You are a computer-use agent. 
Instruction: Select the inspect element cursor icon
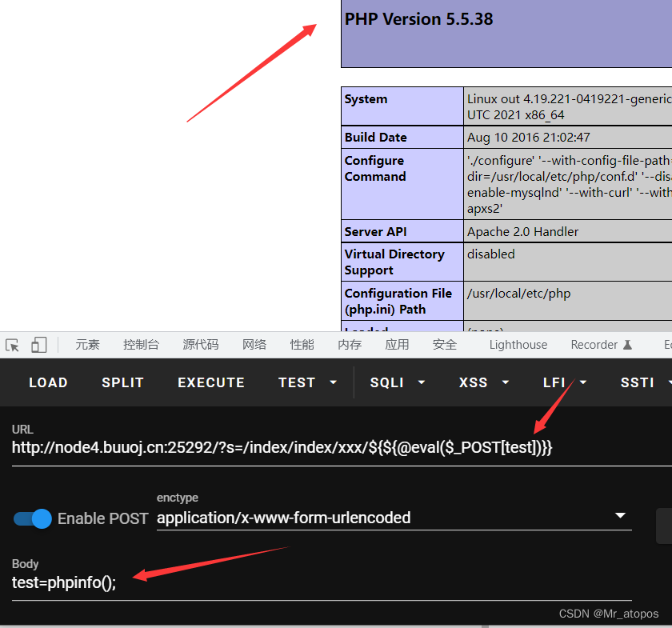click(x=12, y=344)
